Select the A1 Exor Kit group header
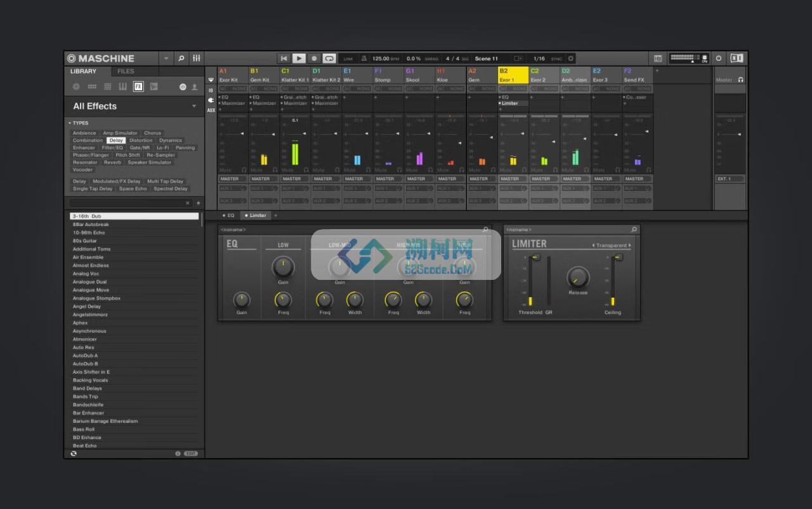 pyautogui.click(x=232, y=76)
